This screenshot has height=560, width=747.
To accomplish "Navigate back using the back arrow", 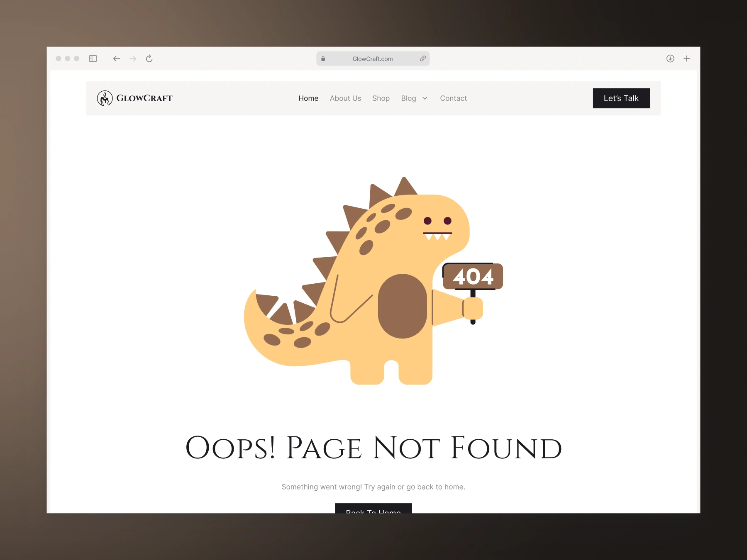I will [117, 58].
